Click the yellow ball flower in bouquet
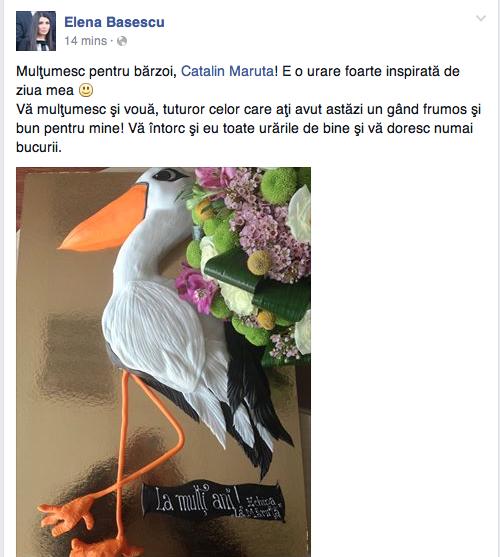500x557 pixels. [259, 263]
